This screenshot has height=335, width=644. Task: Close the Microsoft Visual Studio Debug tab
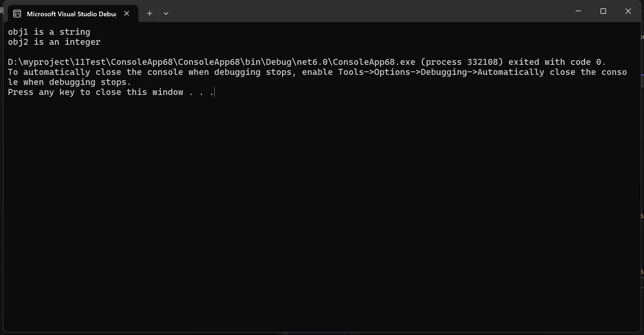pos(127,13)
